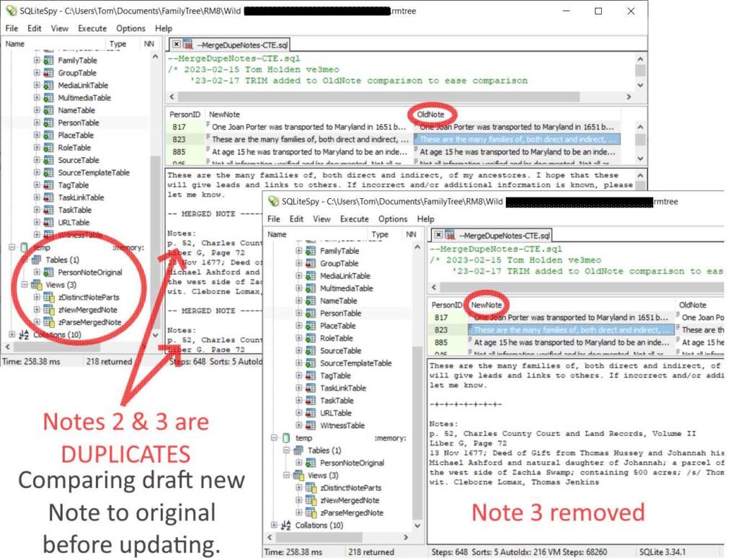Click the Collations sort icon in the front window
The width and height of the screenshot is (738, 560).
click(x=286, y=525)
